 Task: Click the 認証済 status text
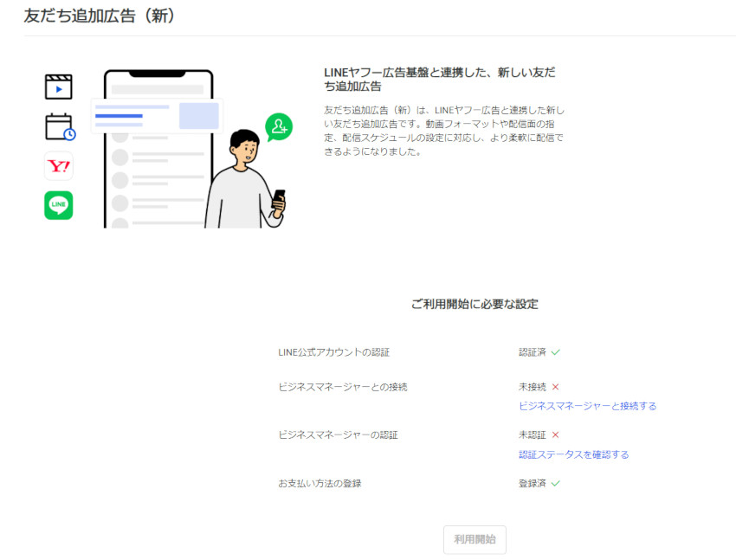pos(533,352)
